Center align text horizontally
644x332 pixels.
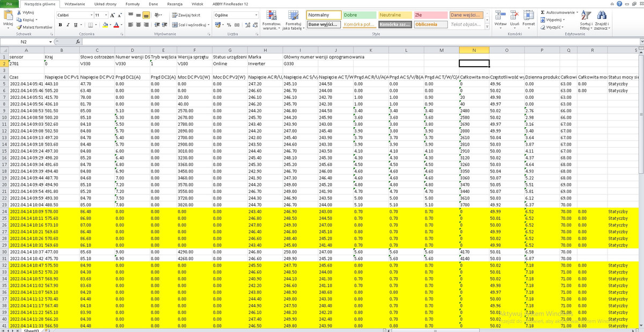[x=138, y=25]
